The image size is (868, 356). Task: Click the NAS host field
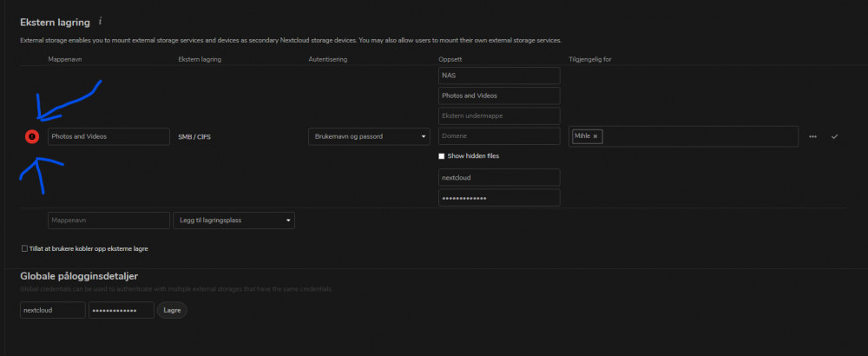pos(499,76)
